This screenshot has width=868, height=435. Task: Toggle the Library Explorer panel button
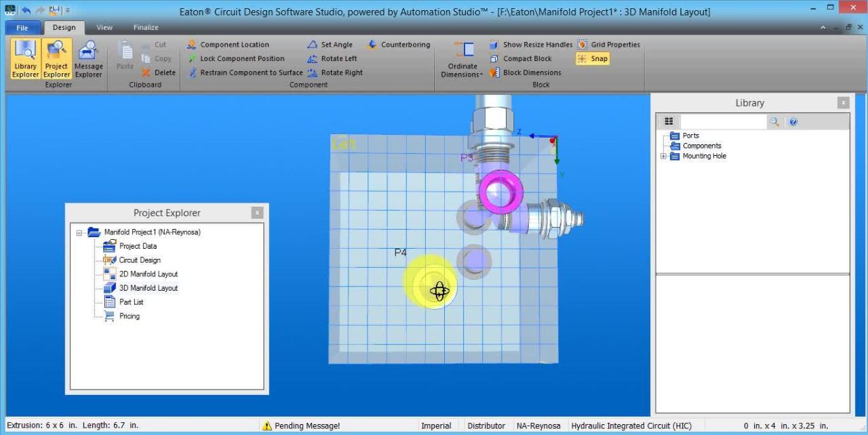point(25,59)
